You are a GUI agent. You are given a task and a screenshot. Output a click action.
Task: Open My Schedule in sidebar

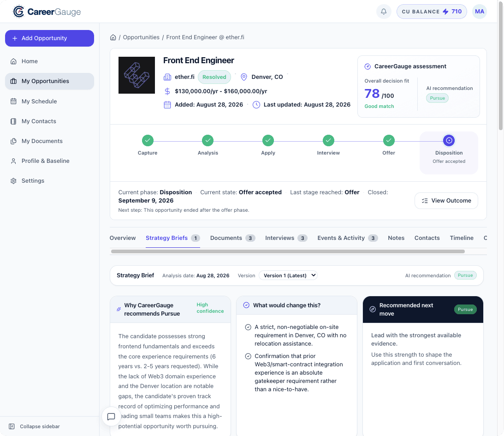[49, 102]
